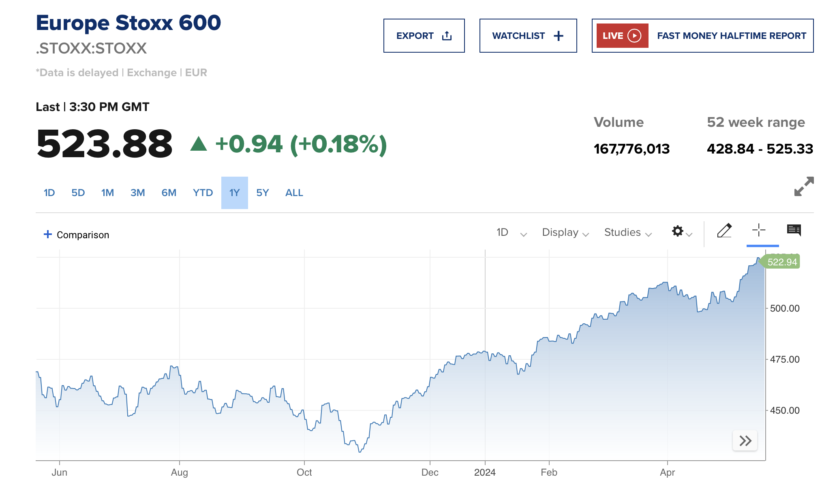Open the 1D interval dropdown

512,233
